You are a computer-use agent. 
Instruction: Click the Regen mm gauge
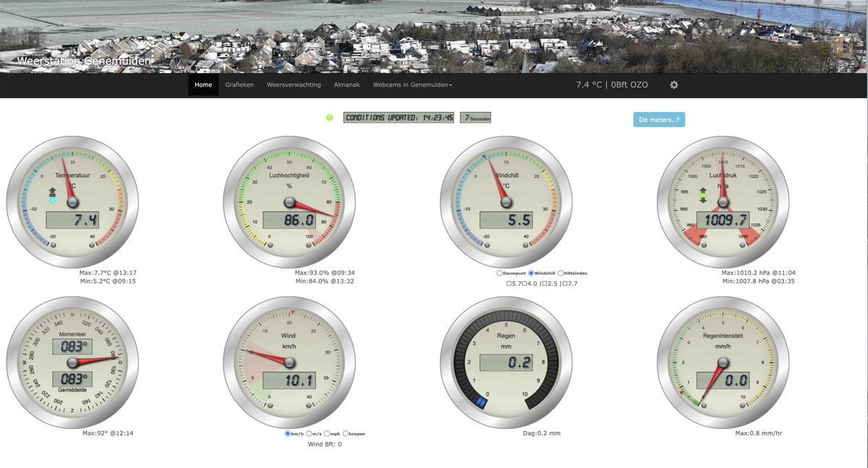click(506, 362)
